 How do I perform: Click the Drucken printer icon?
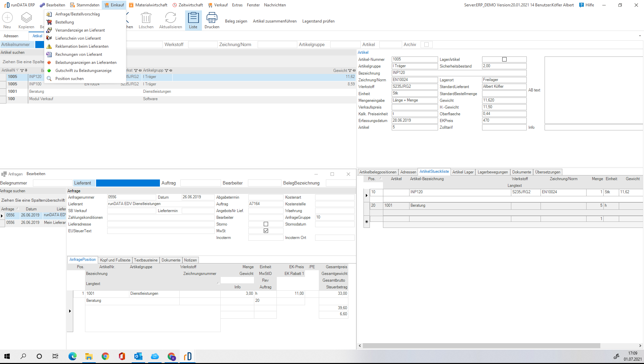coord(212,17)
